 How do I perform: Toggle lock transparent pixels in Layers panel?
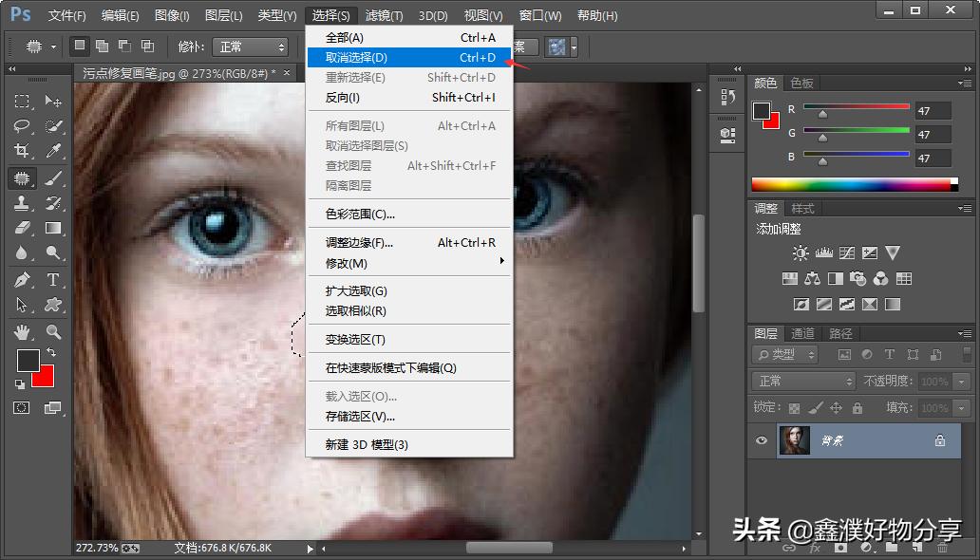click(x=794, y=408)
